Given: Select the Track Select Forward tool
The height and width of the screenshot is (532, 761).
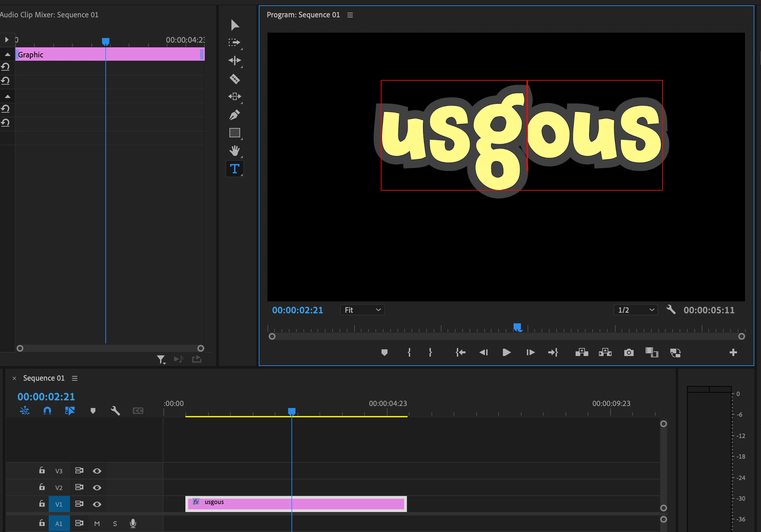Looking at the screenshot, I should click(x=234, y=42).
